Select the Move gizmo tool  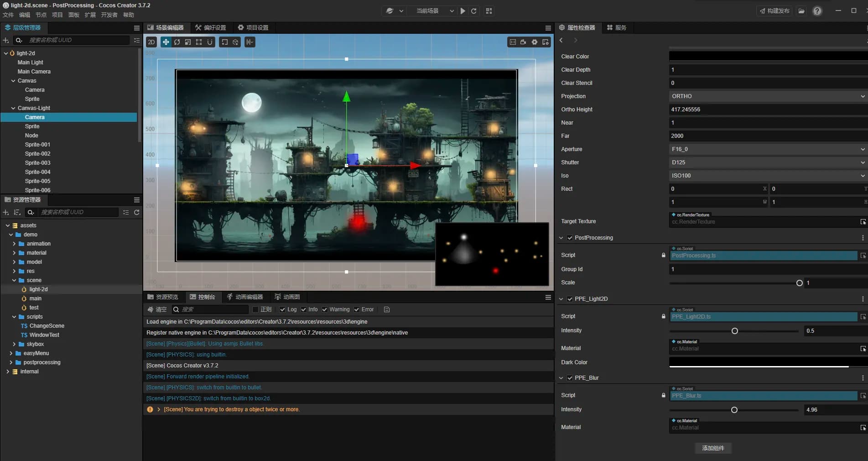[x=166, y=42]
